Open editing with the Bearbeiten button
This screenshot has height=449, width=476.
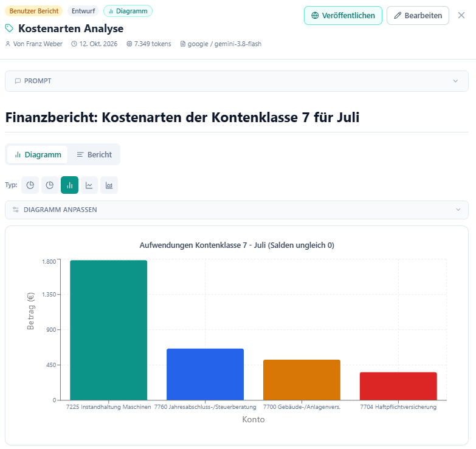(418, 15)
